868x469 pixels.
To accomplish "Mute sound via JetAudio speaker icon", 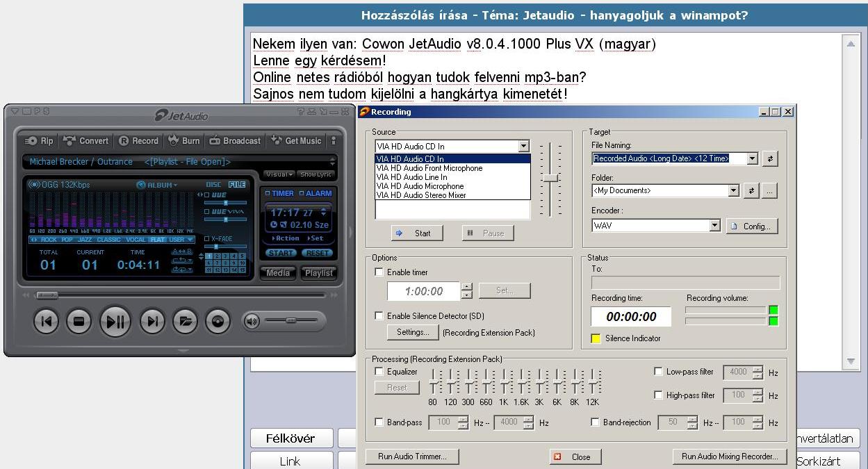I will click(x=252, y=321).
